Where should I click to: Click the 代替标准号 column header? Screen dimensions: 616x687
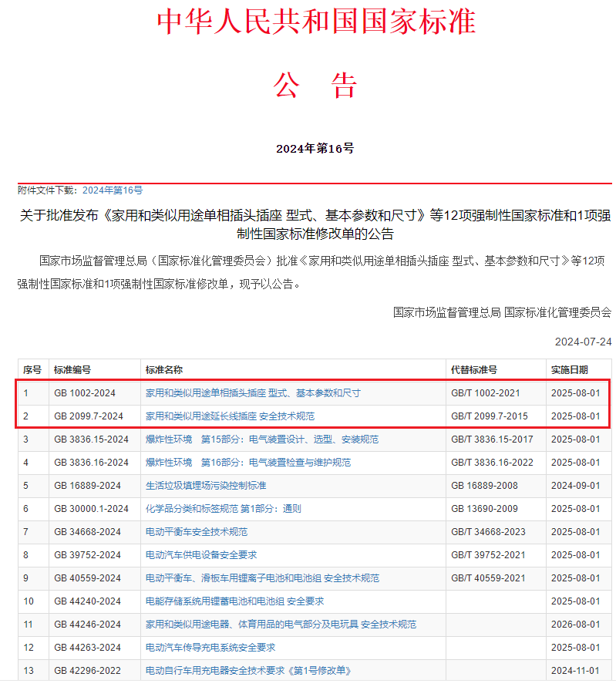[x=474, y=370]
